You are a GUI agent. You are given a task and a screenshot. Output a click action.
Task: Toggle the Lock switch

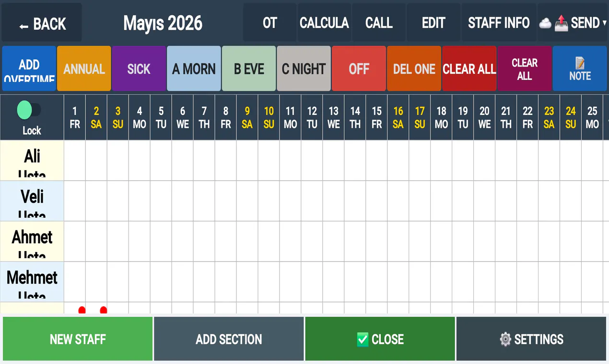(29, 110)
